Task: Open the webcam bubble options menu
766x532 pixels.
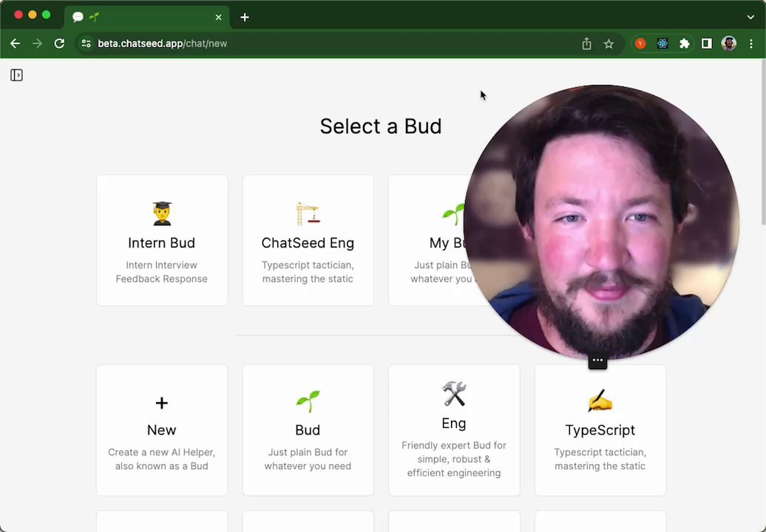Action: 597,360
